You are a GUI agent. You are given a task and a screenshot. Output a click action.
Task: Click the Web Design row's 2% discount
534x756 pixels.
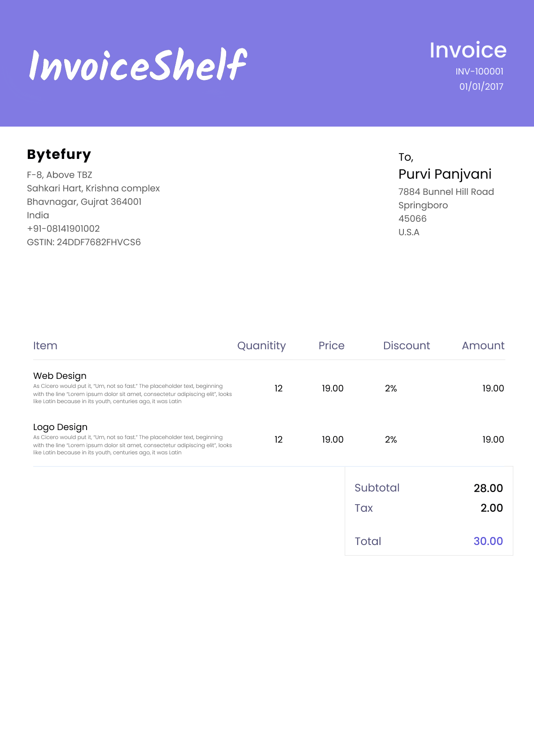(x=391, y=388)
